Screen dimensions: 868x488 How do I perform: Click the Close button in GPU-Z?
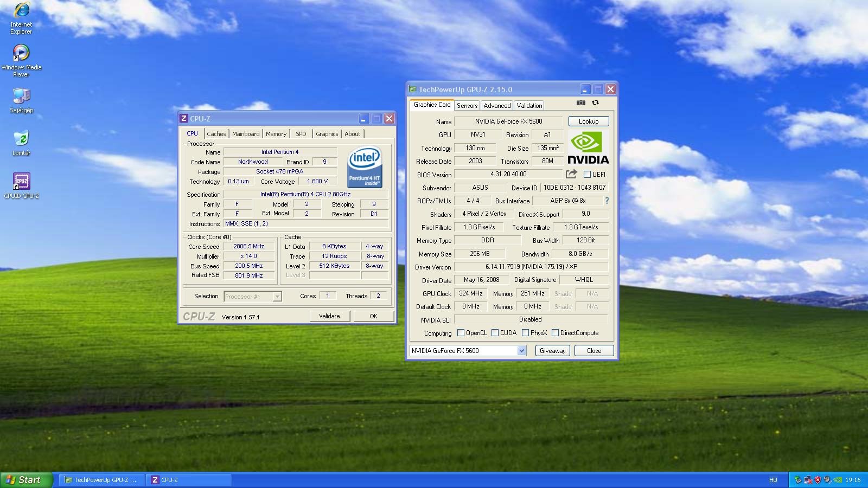tap(594, 351)
